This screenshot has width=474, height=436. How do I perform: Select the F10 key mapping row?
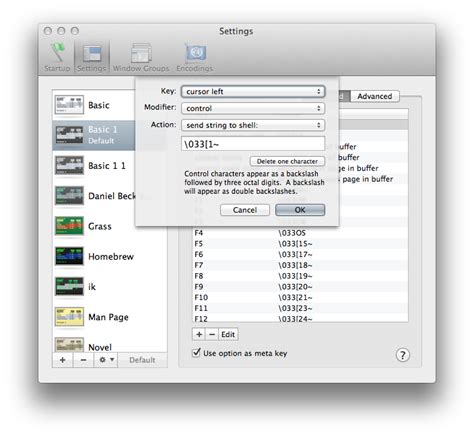(x=300, y=297)
